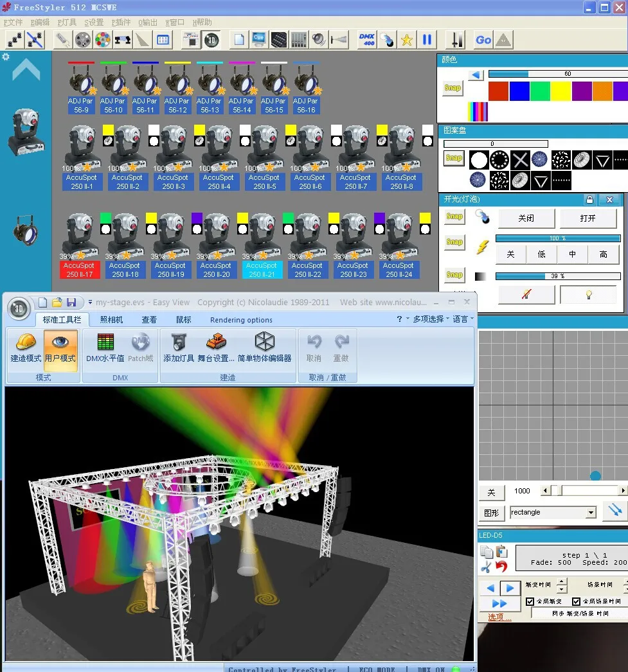
Task: Open the Cue window icon
Action: tap(258, 40)
